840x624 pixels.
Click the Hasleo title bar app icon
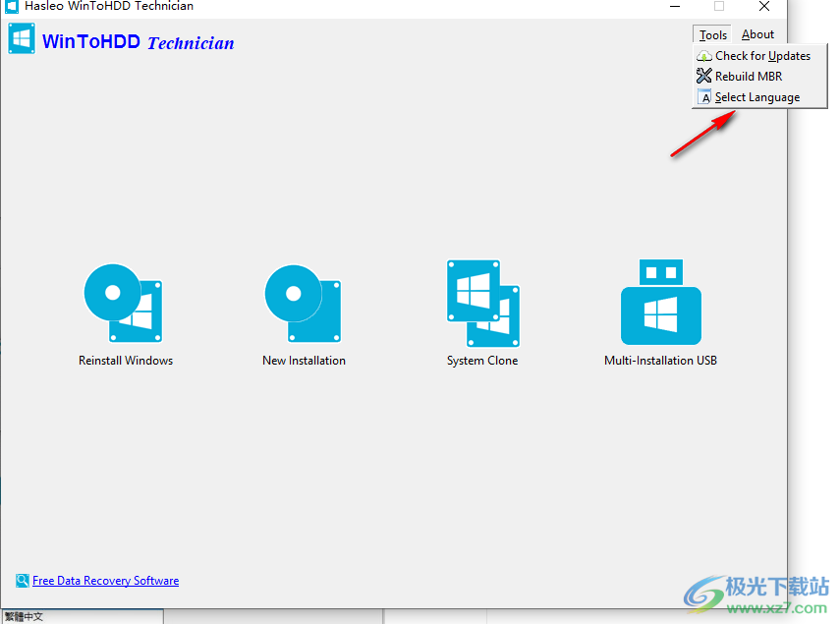[11, 7]
